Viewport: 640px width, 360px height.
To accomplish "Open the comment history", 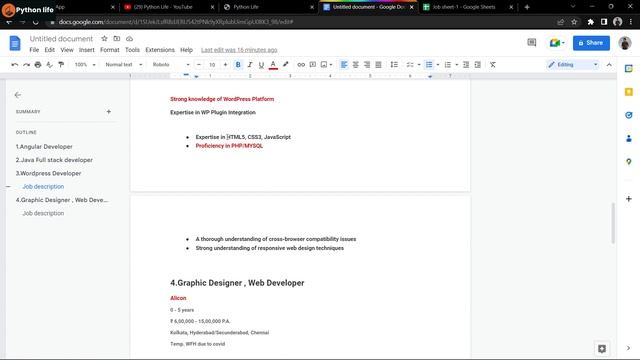I will [531, 42].
